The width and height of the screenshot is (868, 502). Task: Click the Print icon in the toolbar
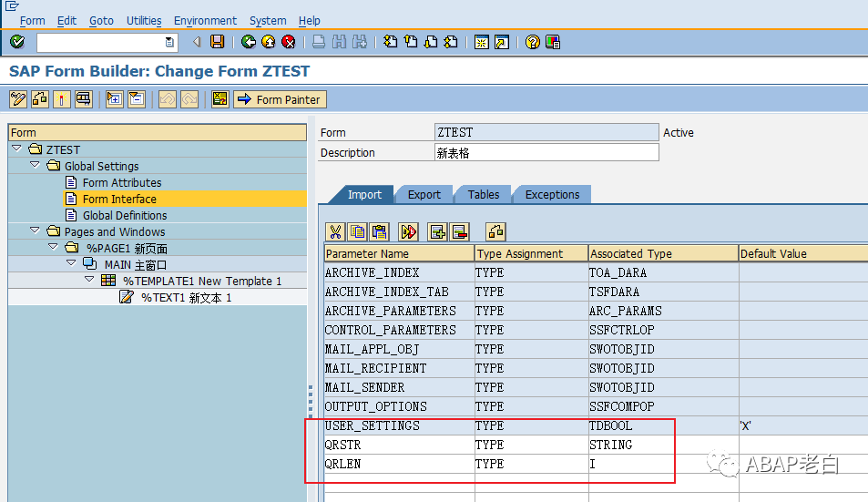(319, 42)
